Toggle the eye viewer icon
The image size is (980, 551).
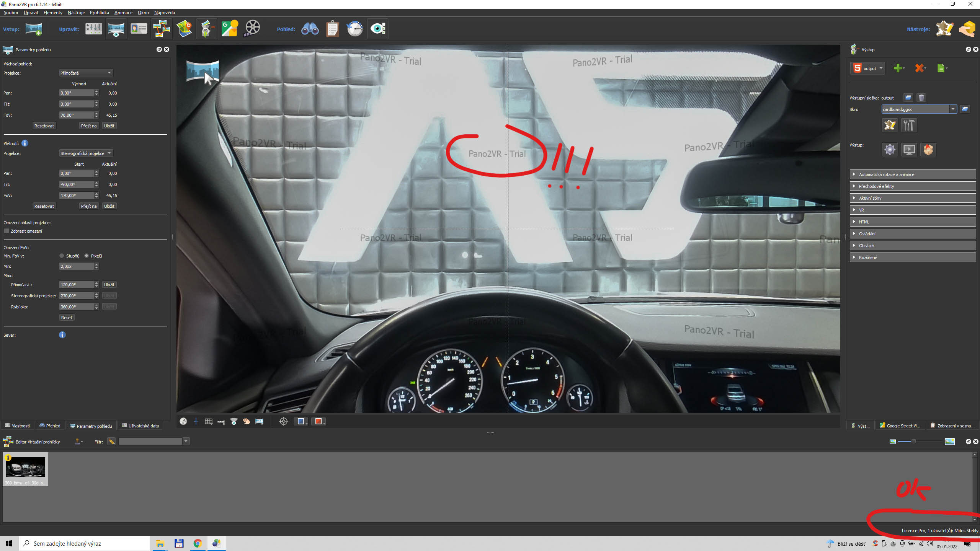[377, 29]
